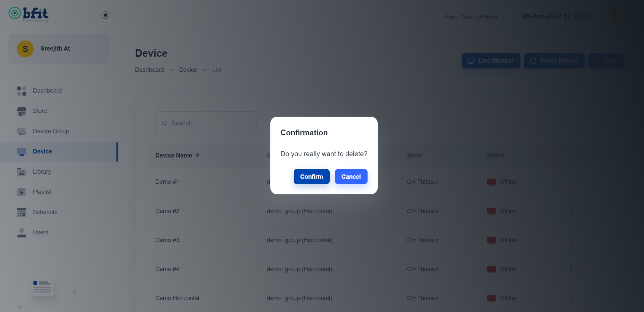Open Demo Horizontal row options menu
The image size is (644, 312).
(x=571, y=298)
